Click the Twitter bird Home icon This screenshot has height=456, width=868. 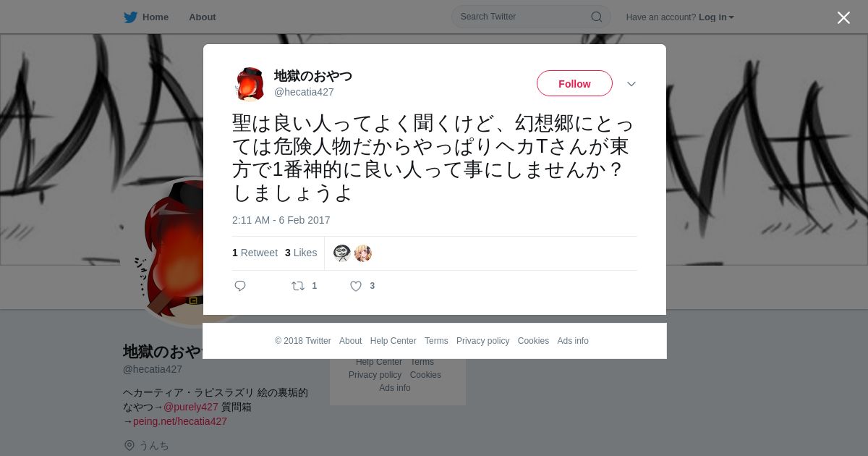click(130, 17)
